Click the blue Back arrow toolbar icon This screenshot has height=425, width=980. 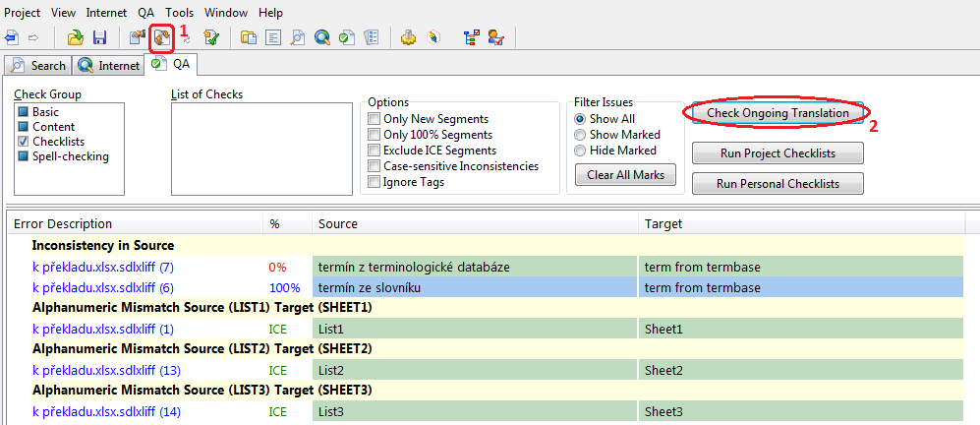(x=11, y=38)
